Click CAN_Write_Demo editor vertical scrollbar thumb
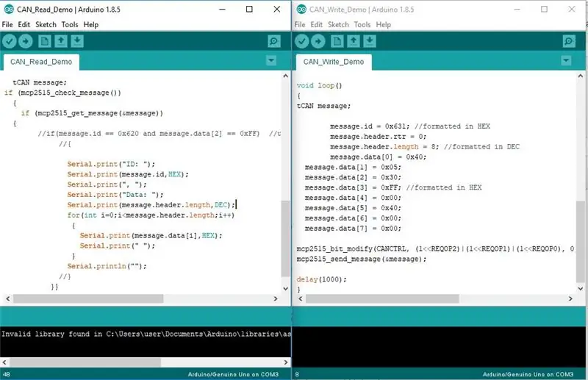The image size is (588, 380). click(581, 242)
